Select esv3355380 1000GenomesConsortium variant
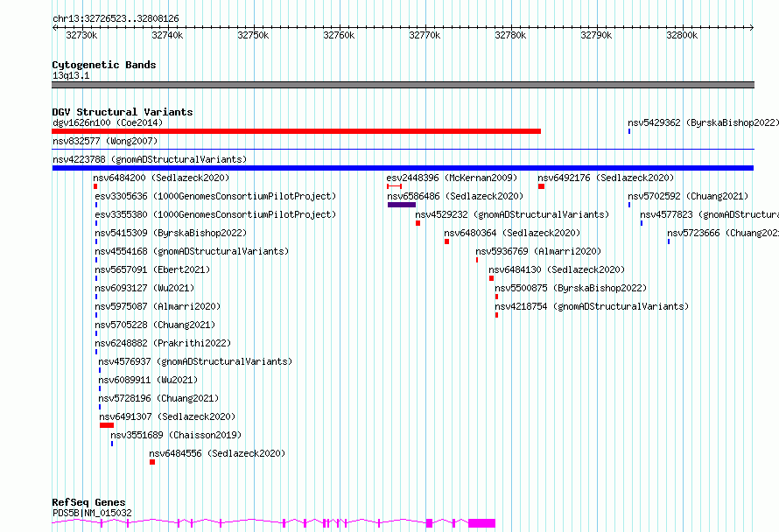Image resolution: width=779 pixels, height=532 pixels. pos(215,214)
